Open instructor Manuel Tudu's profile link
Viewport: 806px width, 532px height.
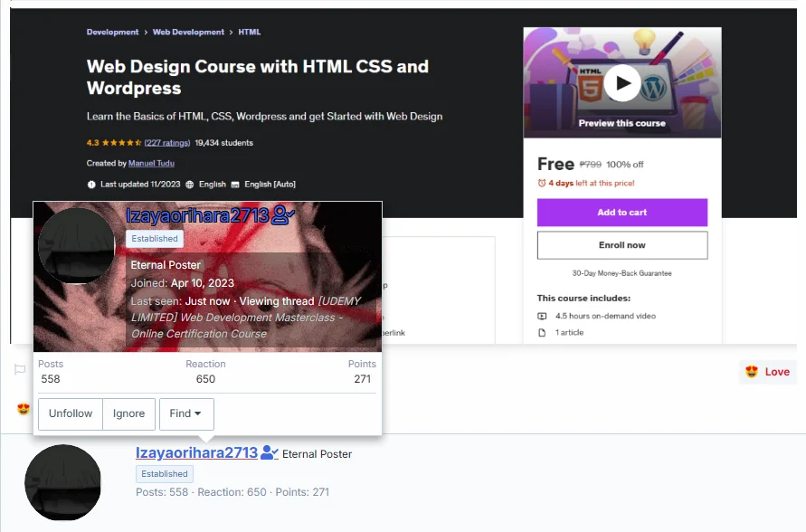pyautogui.click(x=151, y=164)
